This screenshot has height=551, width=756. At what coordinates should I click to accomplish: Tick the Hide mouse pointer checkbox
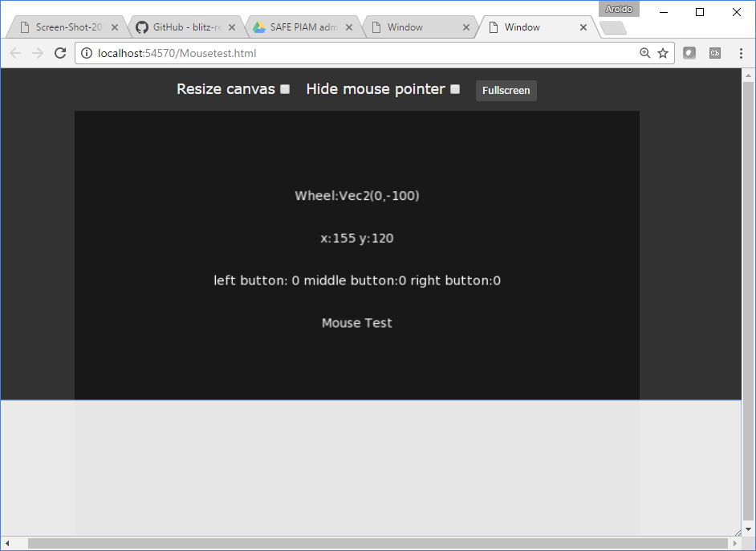455,89
